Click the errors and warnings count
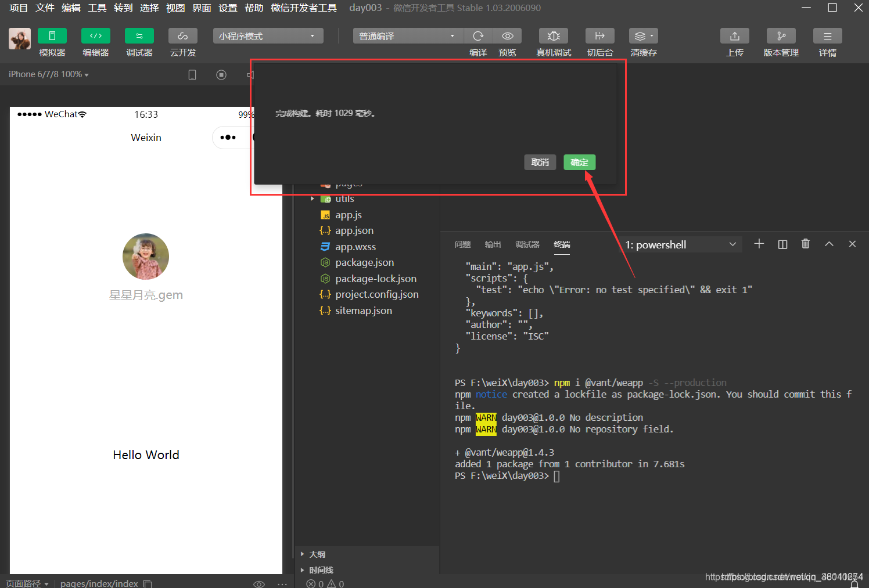869x588 pixels. click(325, 584)
